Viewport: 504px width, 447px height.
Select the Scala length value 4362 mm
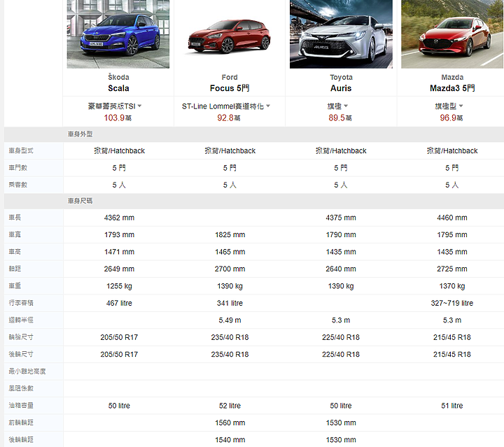click(x=119, y=218)
